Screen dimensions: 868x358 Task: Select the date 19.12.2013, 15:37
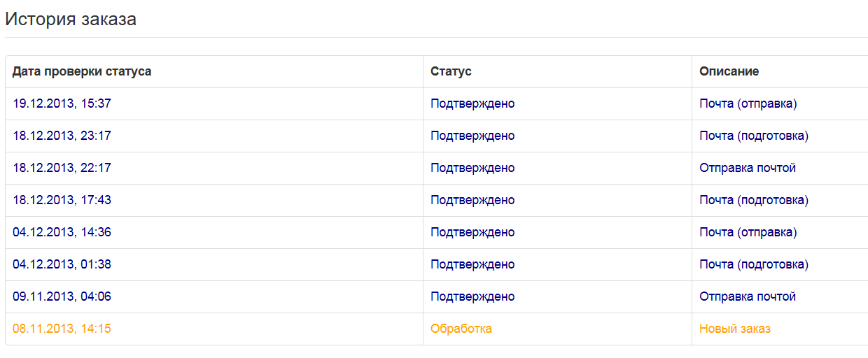(62, 103)
